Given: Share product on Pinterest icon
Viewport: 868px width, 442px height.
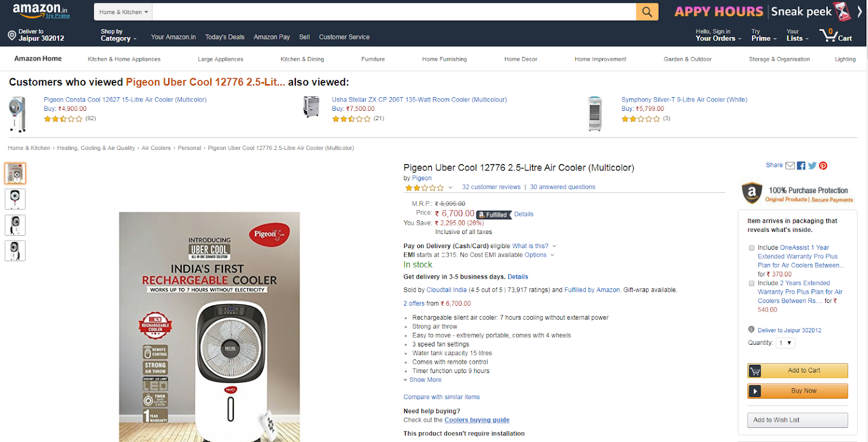Looking at the screenshot, I should click(x=823, y=166).
